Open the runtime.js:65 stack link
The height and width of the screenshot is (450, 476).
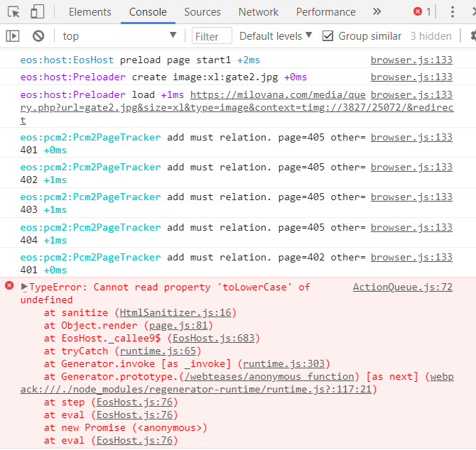point(158,351)
